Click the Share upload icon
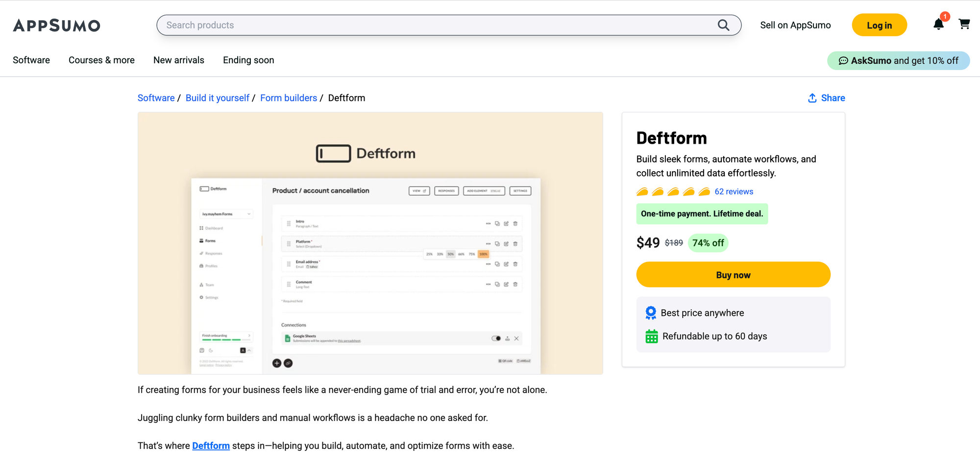 click(x=812, y=98)
